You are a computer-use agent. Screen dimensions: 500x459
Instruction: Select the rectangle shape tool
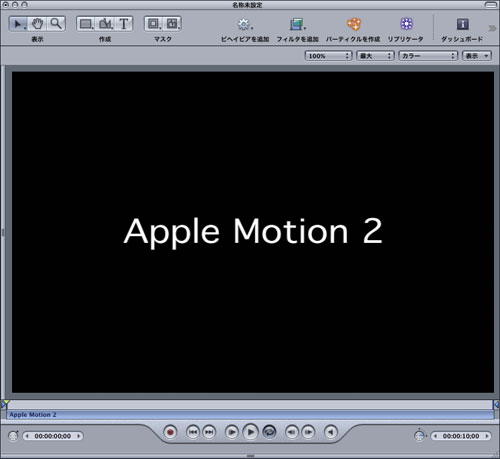tap(86, 24)
